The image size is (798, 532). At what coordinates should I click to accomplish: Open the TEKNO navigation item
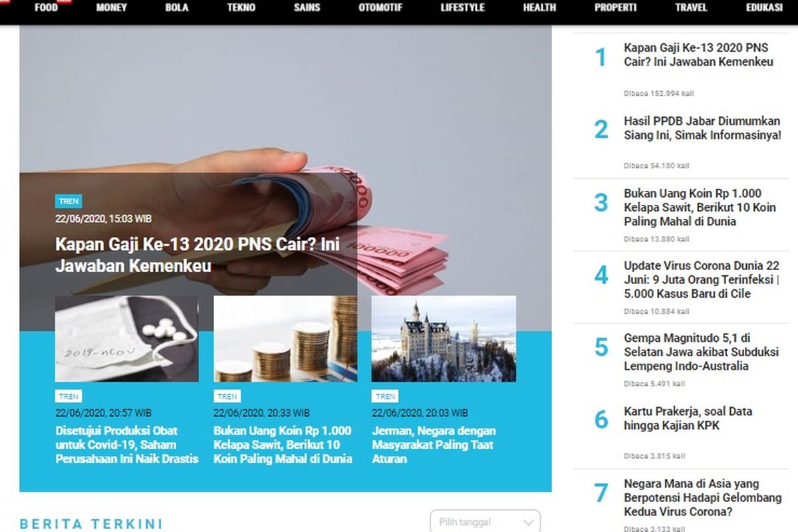coord(241,8)
